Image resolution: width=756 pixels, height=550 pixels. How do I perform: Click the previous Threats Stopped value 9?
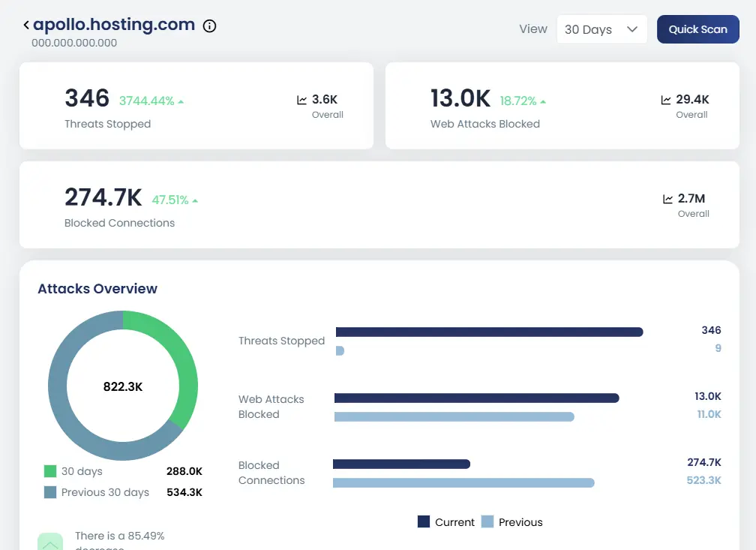point(718,348)
